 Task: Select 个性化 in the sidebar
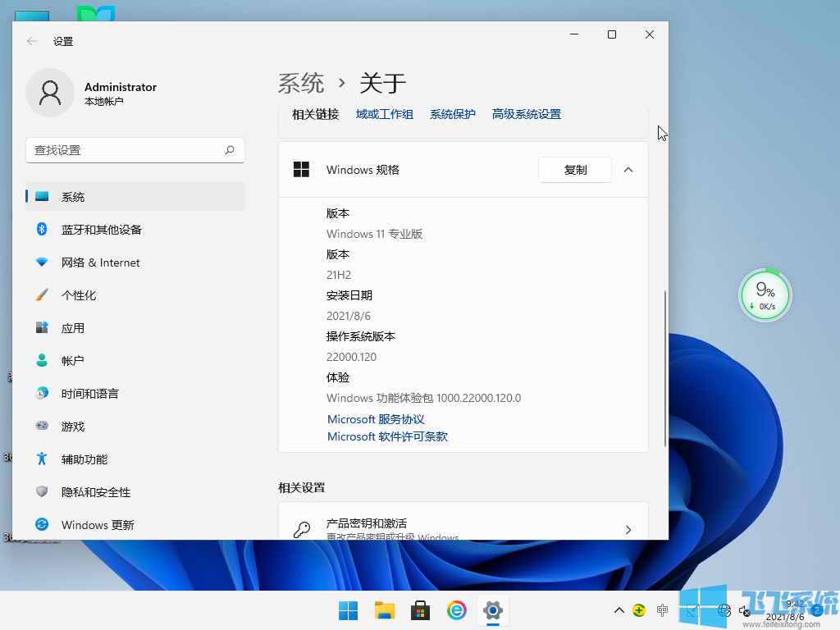tap(85, 294)
